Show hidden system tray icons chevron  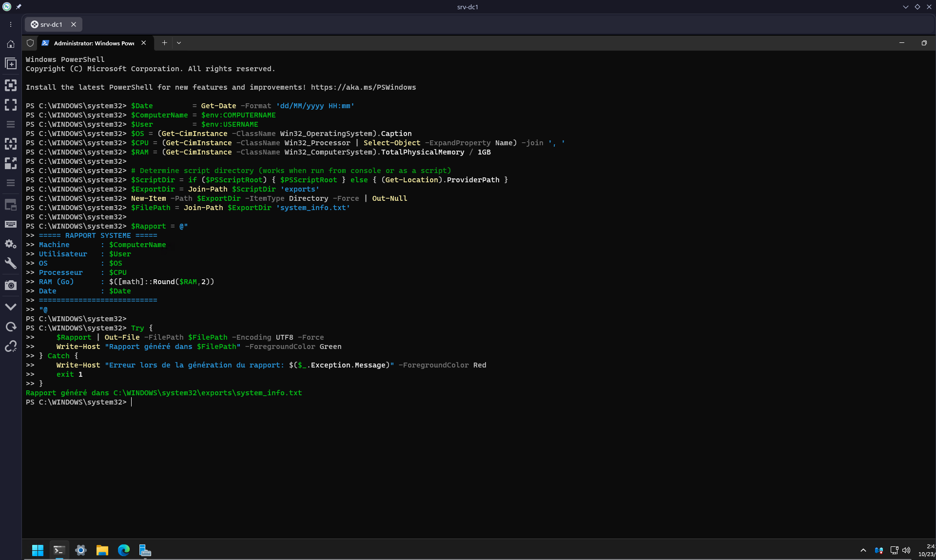pyautogui.click(x=863, y=550)
